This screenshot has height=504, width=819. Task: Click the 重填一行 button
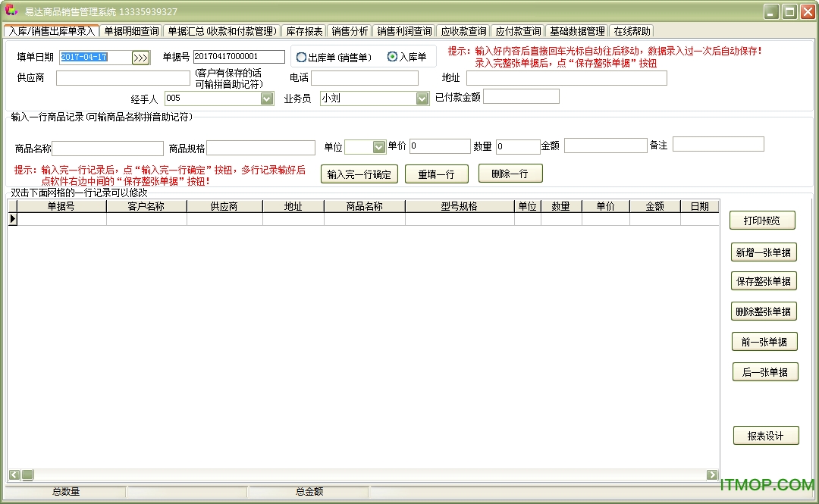[436, 174]
